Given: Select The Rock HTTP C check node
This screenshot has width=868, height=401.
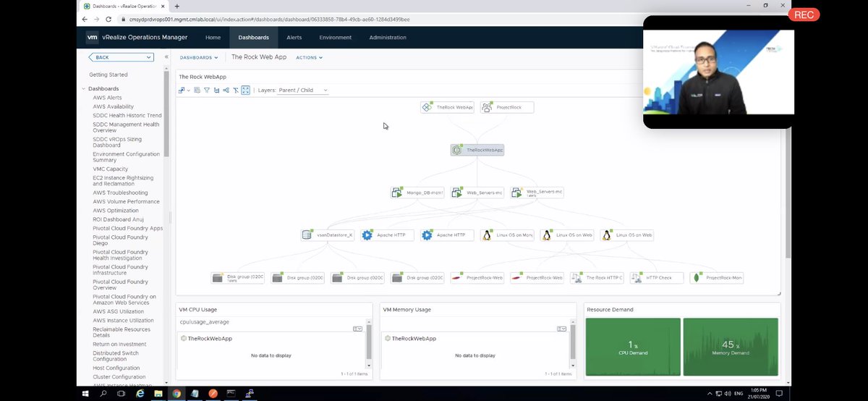Looking at the screenshot, I should point(597,278).
